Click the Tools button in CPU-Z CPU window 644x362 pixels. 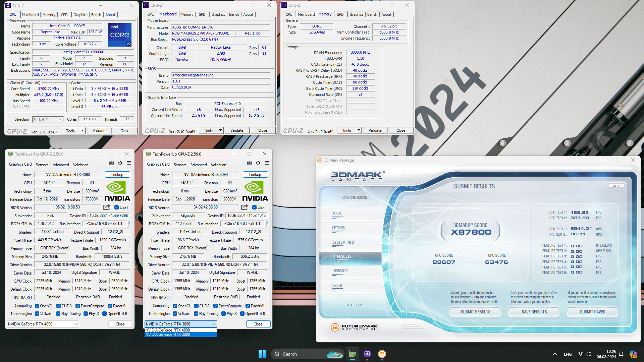tap(70, 131)
